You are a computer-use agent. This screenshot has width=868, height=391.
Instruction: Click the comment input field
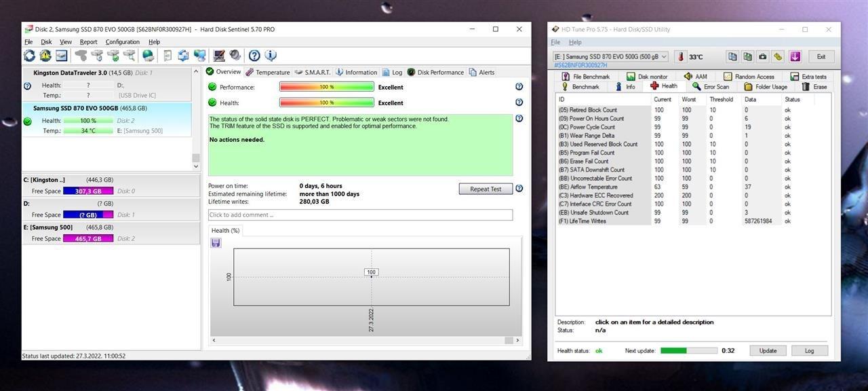click(x=360, y=215)
